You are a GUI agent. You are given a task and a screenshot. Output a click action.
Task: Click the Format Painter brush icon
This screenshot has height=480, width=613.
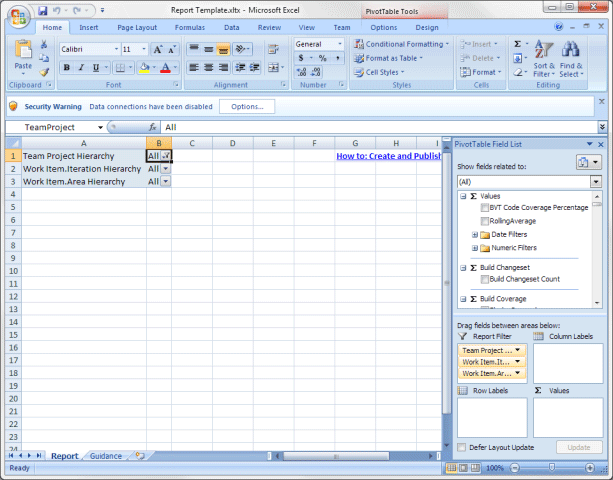tap(44, 72)
